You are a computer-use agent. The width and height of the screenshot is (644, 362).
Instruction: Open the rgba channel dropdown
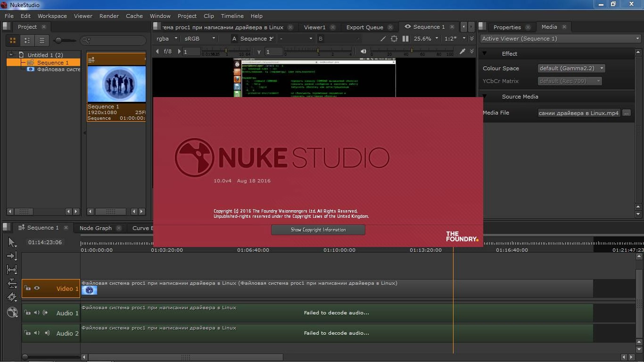[167, 39]
